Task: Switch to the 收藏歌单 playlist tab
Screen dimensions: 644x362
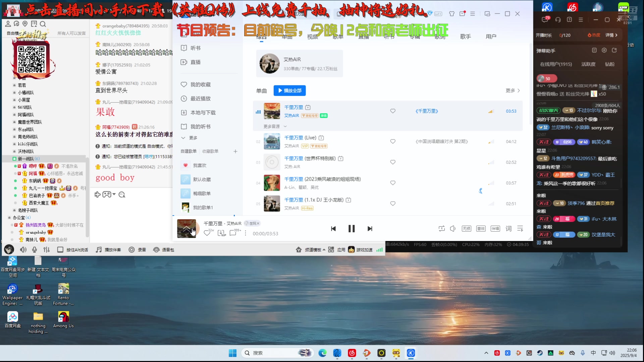Action: (x=210, y=151)
